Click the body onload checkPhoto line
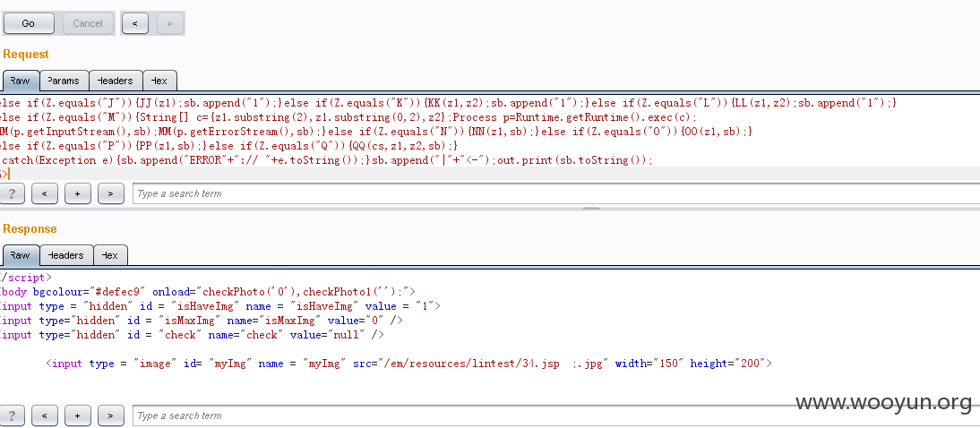This screenshot has width=980, height=428. [x=208, y=292]
